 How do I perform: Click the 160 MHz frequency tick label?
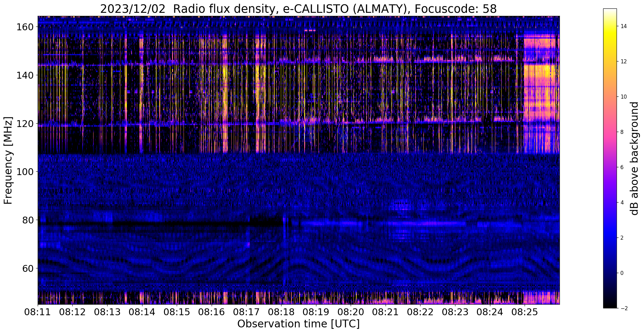pos(25,27)
